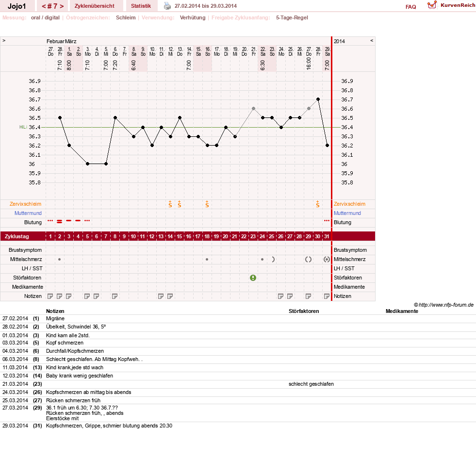The image size is (476, 460).
Task: Click the green Störfaktoren warning icon on day 23
Action: (x=253, y=278)
